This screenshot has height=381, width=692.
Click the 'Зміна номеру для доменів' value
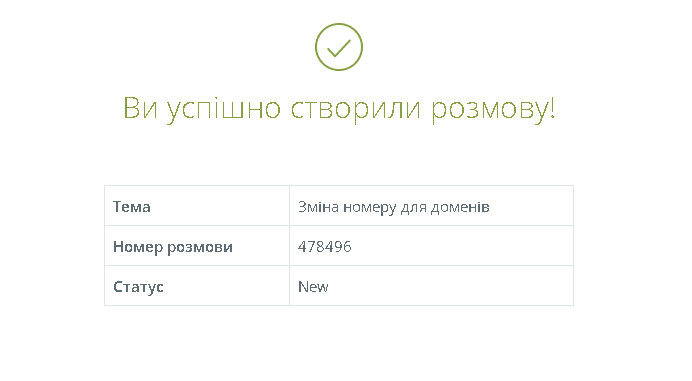point(394,207)
